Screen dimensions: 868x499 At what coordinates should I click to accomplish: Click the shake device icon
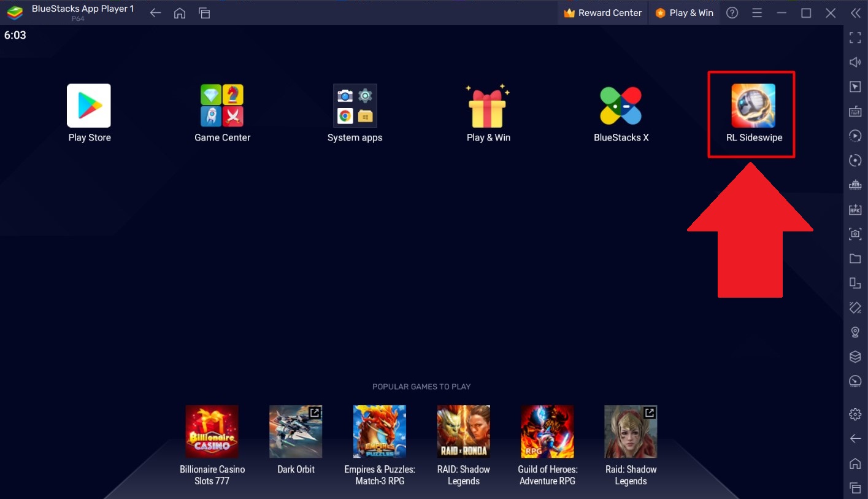[855, 308]
